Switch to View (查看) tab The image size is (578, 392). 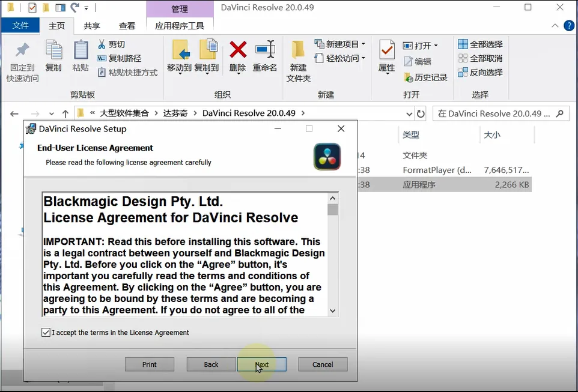[x=127, y=26]
